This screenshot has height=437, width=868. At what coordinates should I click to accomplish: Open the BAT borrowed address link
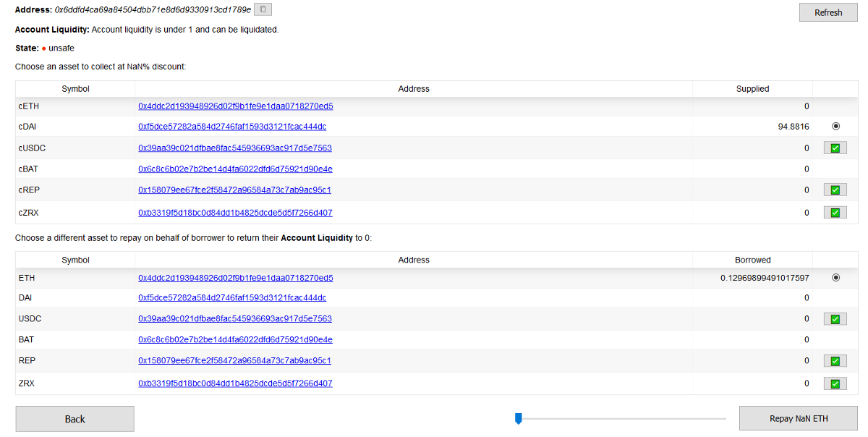coord(235,339)
